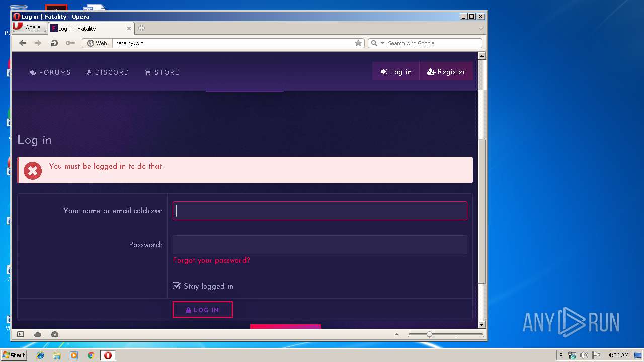The width and height of the screenshot is (644, 362).
Task: Click the Web globe security badge
Action: 97,43
